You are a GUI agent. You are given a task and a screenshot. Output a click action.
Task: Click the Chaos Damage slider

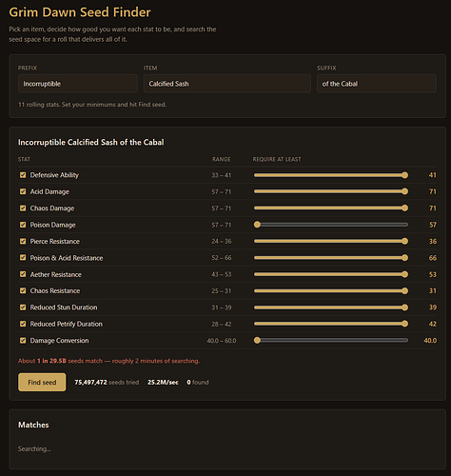point(331,208)
